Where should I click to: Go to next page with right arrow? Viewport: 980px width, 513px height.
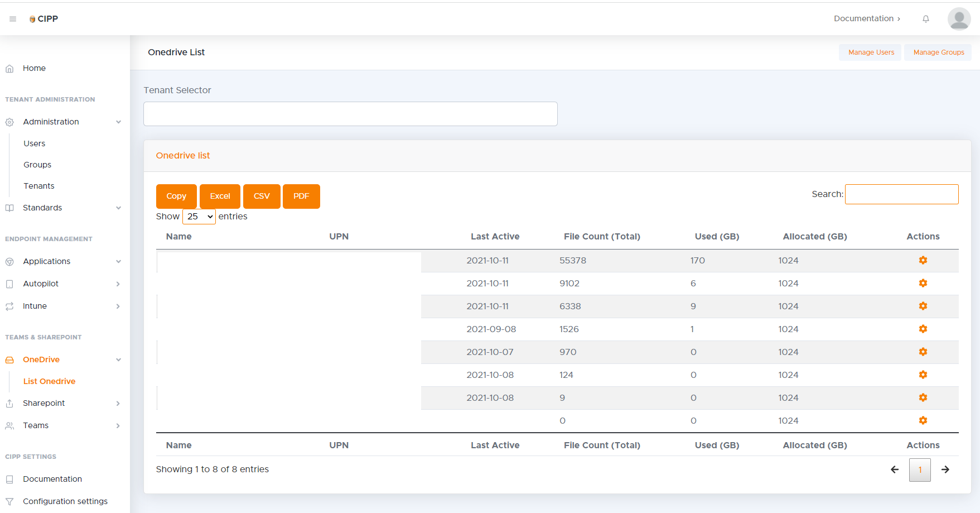pos(945,469)
